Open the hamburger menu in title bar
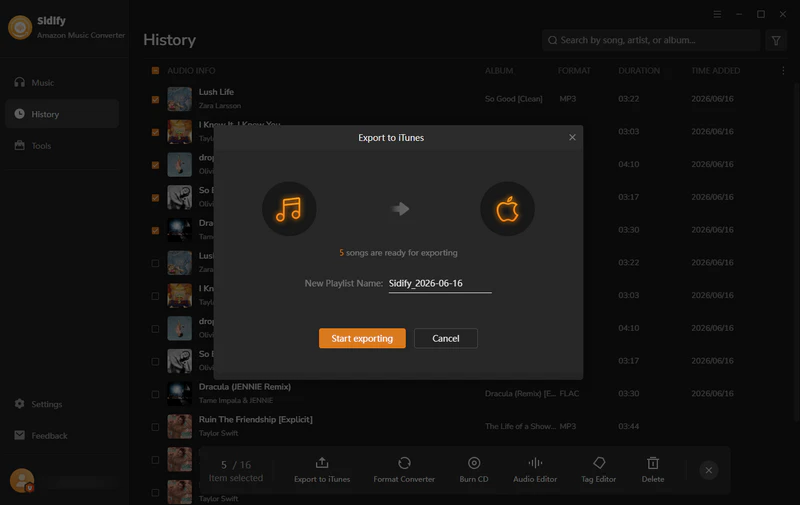The height and width of the screenshot is (505, 800). pos(717,14)
